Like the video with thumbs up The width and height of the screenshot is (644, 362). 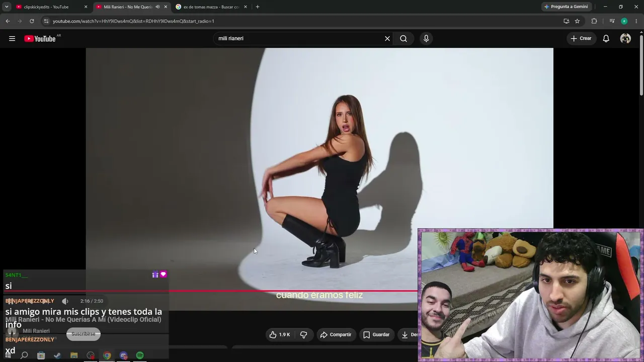279,335
